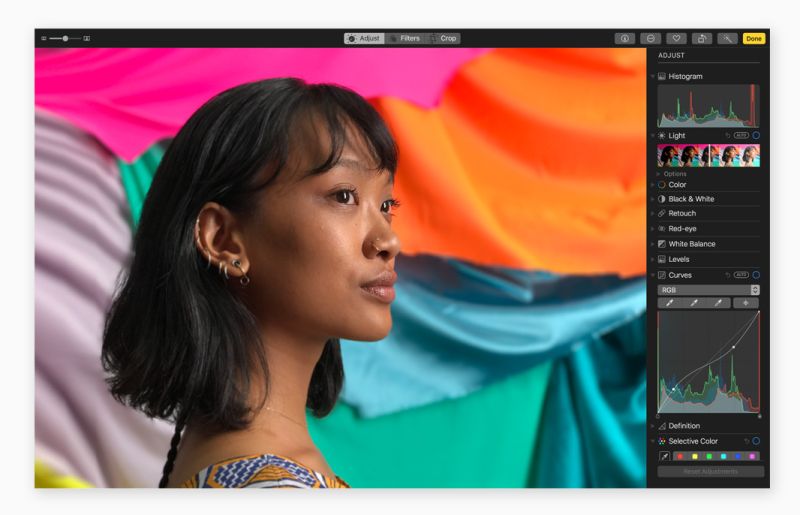Click the White Balance icon

pos(662,244)
